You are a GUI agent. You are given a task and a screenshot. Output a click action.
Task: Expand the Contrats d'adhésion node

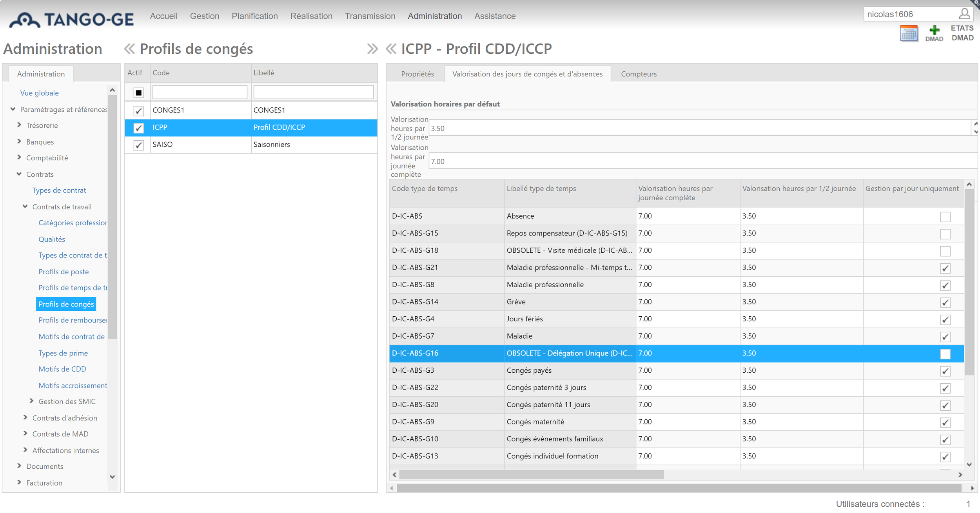point(25,417)
